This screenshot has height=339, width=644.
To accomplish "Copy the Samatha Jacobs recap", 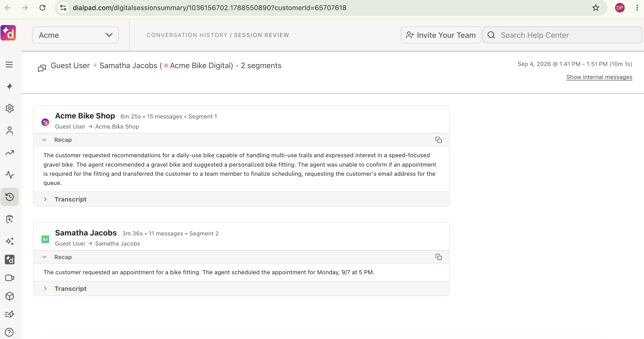I will 438,257.
